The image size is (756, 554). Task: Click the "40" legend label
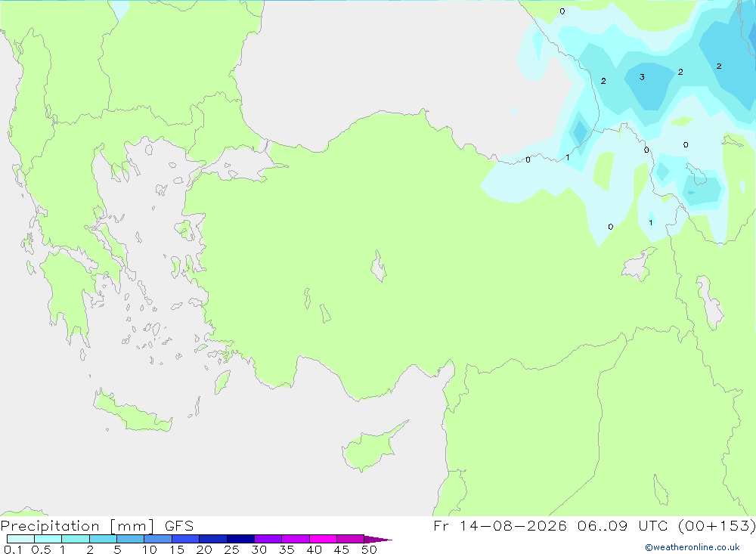click(x=314, y=549)
